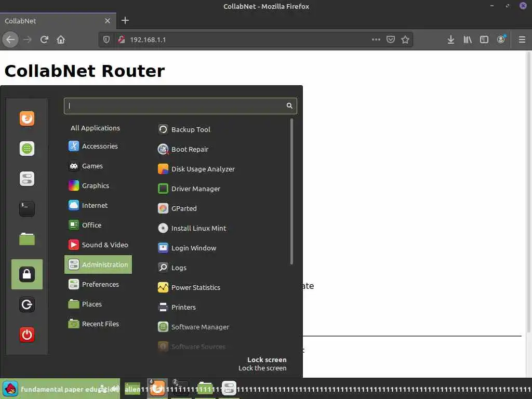Open the green Software Manager favorite icon
The image size is (532, 399).
click(27, 149)
